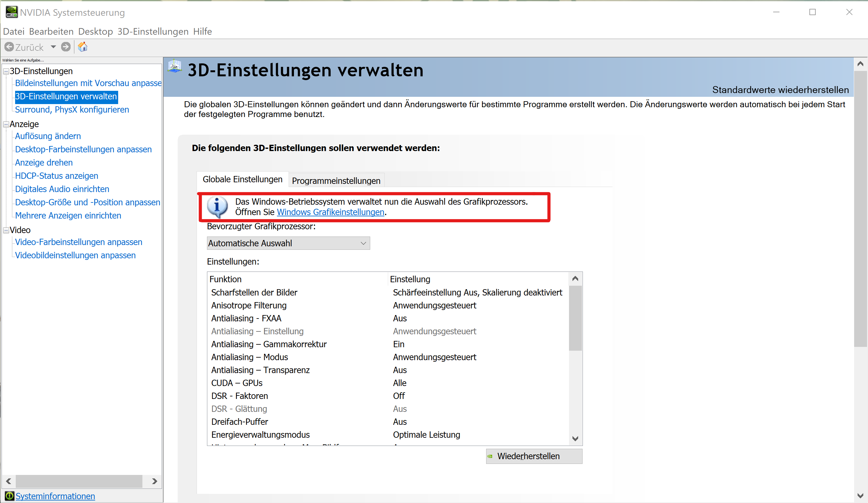Click the NVIDIA icon on the Wiederherstellen button
This screenshot has height=503, width=868.
[x=490, y=456]
